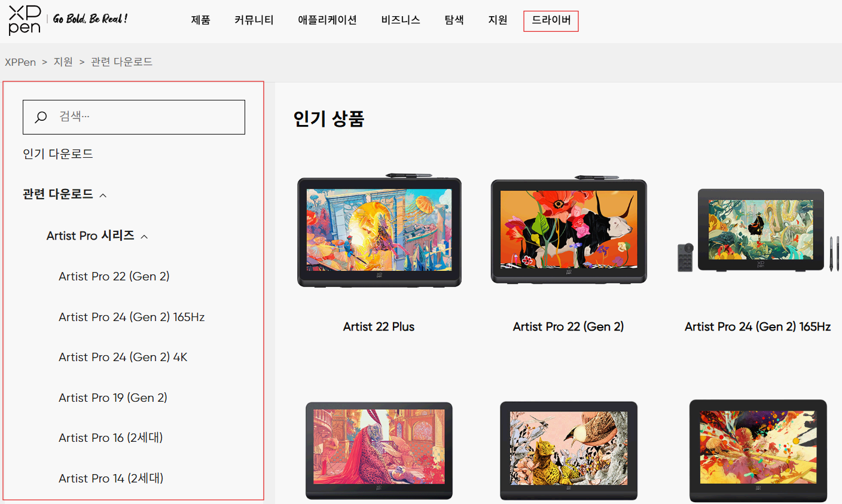
Task: Select Artist Pro 24 (Gen 2) 165Hz in sidebar
Action: click(x=132, y=317)
